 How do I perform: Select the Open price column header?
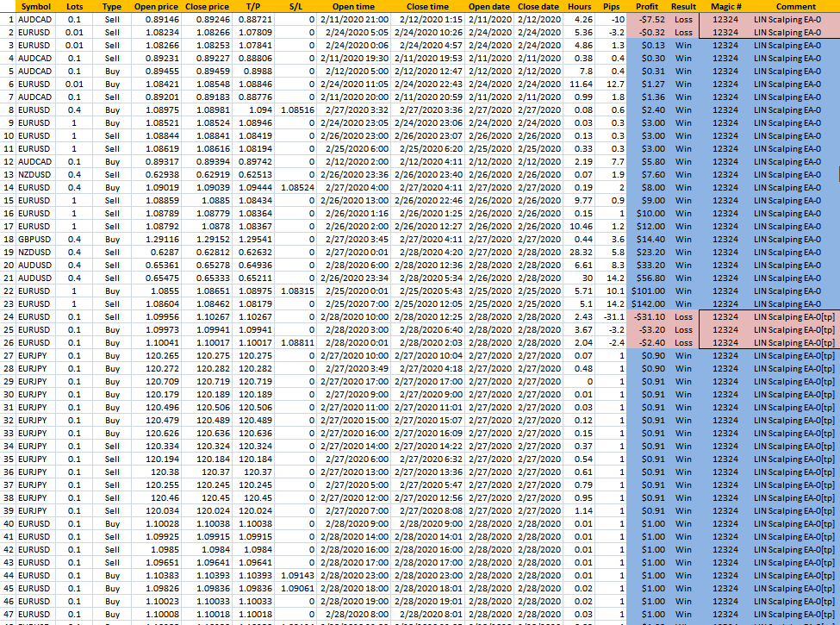pyautogui.click(x=156, y=6)
